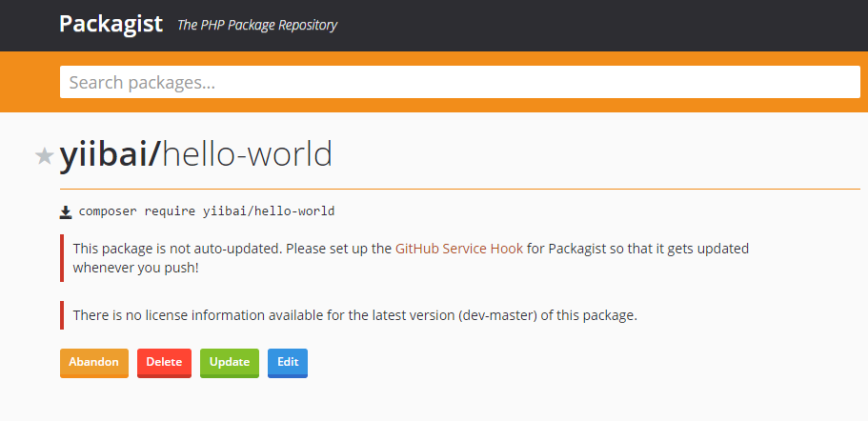Click the hello-world package name heading
Image resolution: width=868 pixels, height=421 pixels.
click(x=247, y=154)
